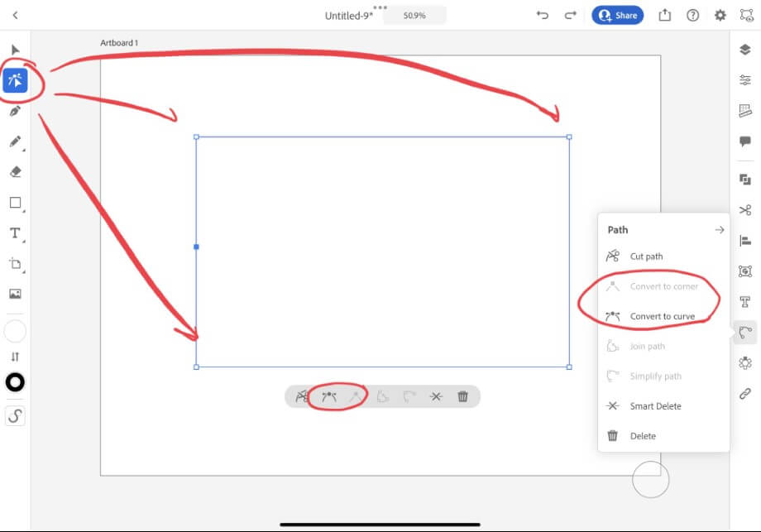Image resolution: width=761 pixels, height=532 pixels.
Task: Undo the last action
Action: (x=542, y=15)
